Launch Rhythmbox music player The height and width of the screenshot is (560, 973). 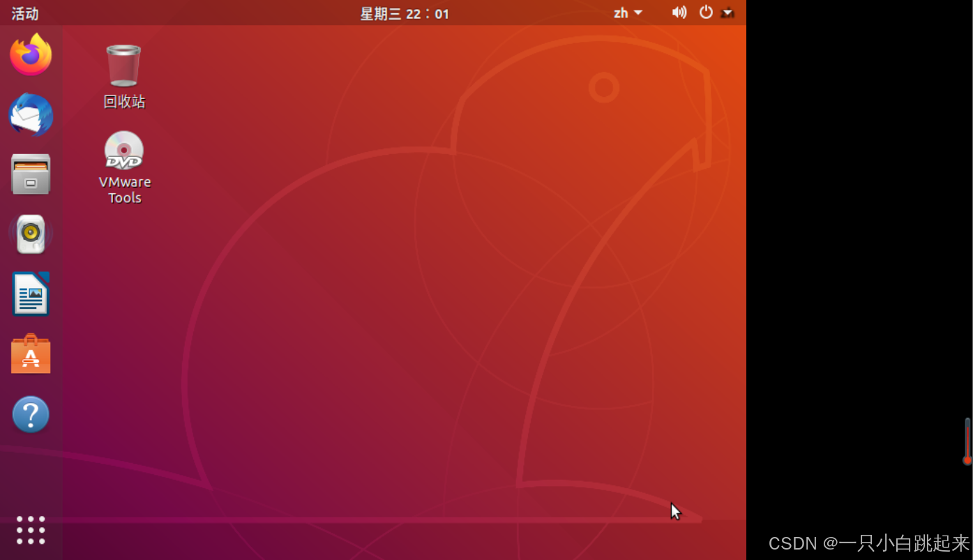[31, 234]
